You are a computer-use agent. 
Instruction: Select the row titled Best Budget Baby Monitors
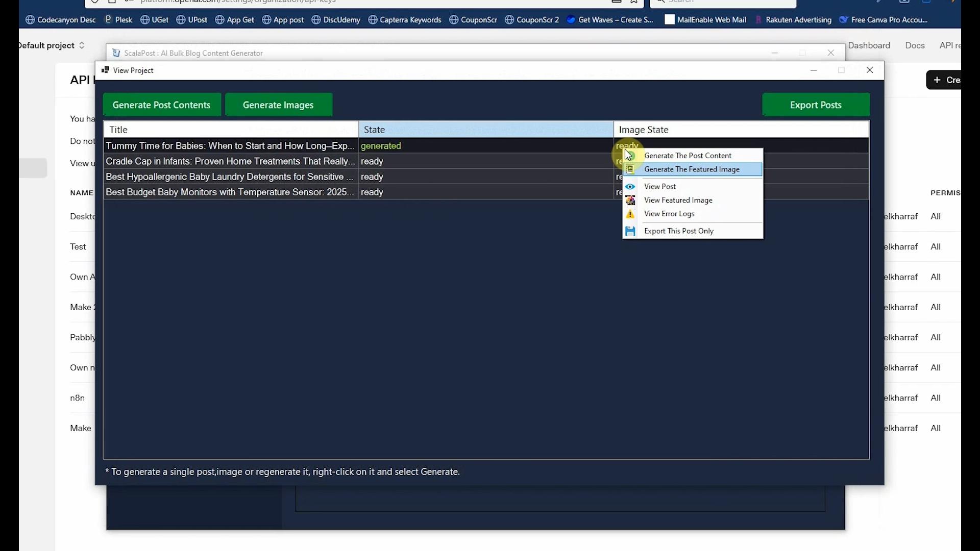(230, 192)
